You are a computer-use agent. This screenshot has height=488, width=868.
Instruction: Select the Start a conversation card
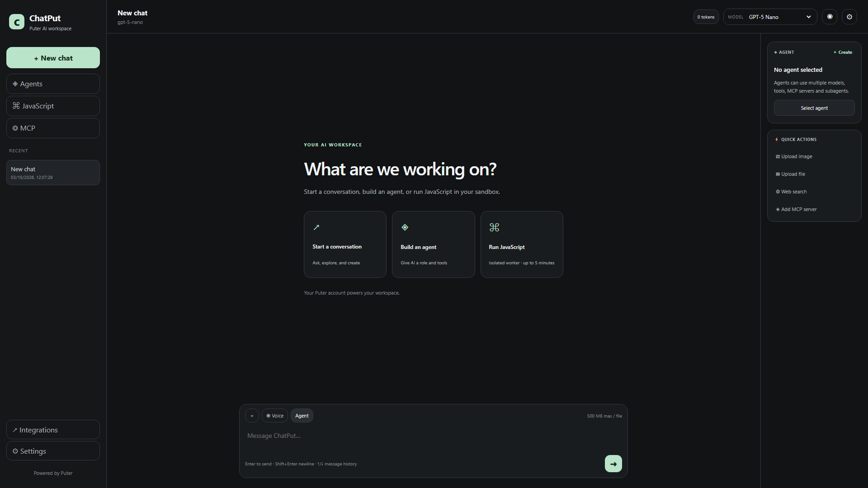[x=345, y=244]
